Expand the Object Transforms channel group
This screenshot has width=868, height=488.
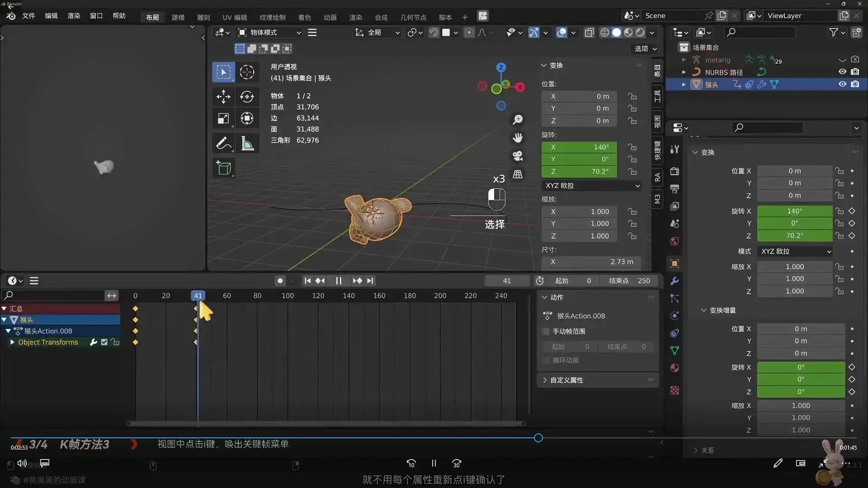(13, 343)
